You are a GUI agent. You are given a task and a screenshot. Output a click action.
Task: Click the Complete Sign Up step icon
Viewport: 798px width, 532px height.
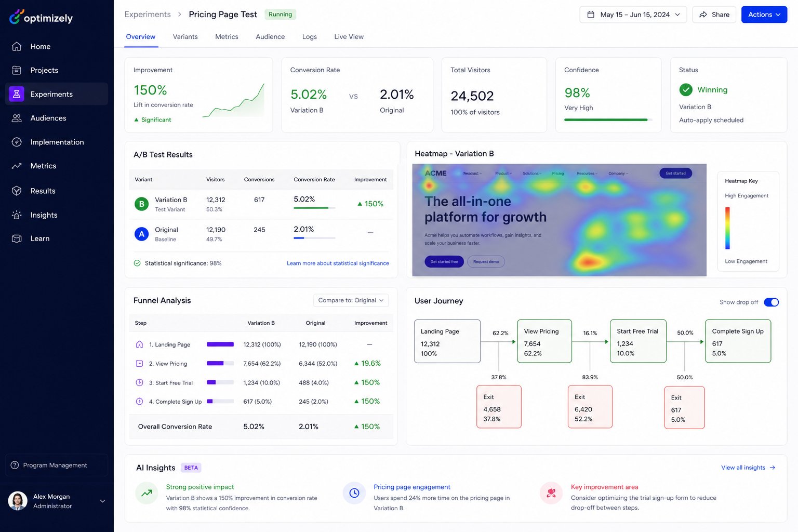pyautogui.click(x=139, y=401)
